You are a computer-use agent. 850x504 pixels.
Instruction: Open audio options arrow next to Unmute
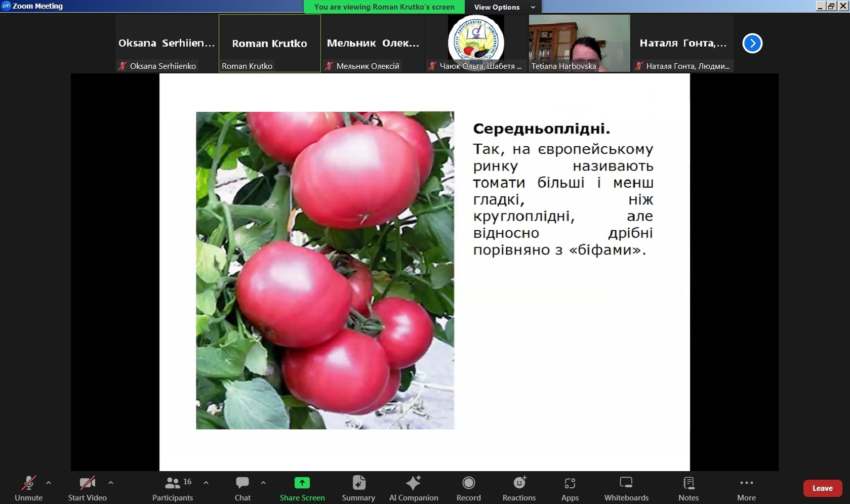[49, 483]
